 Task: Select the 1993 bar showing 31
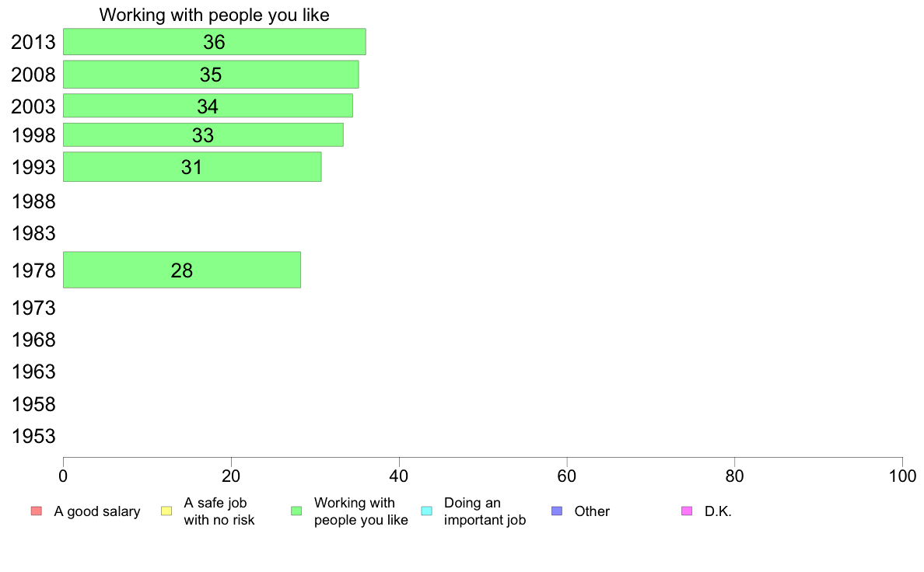[192, 167]
